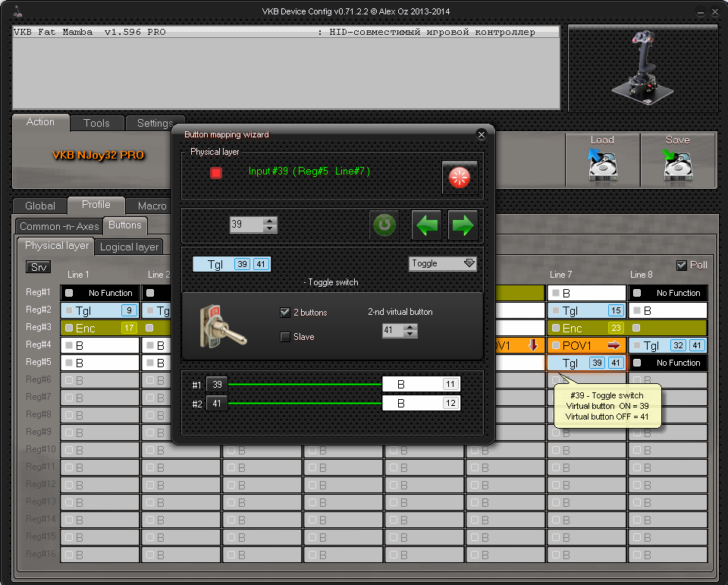Image resolution: width=728 pixels, height=585 pixels.
Task: Switch to the Action tab
Action: pyautogui.click(x=40, y=122)
